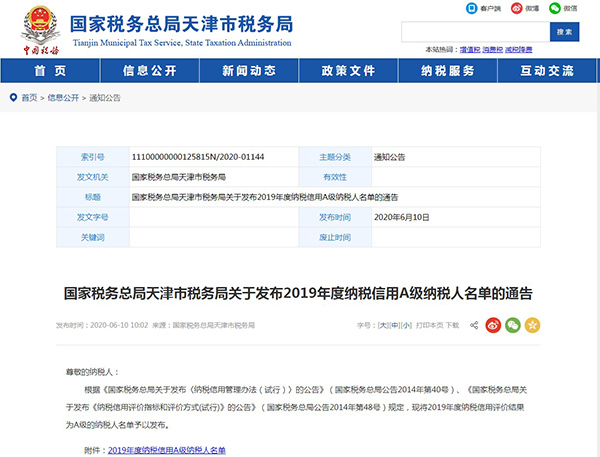This screenshot has height=457, width=600.
Task: Set font size to large with 大
Action: pos(382,325)
